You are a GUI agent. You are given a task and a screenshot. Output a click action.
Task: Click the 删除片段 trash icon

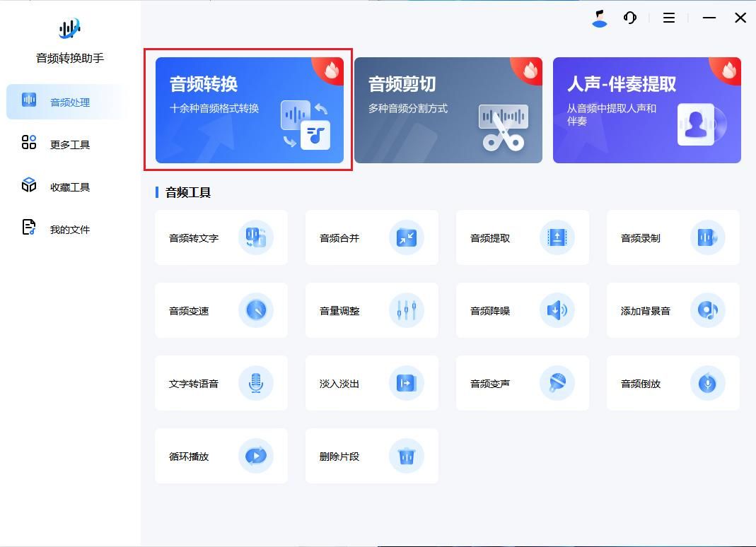pyautogui.click(x=407, y=455)
